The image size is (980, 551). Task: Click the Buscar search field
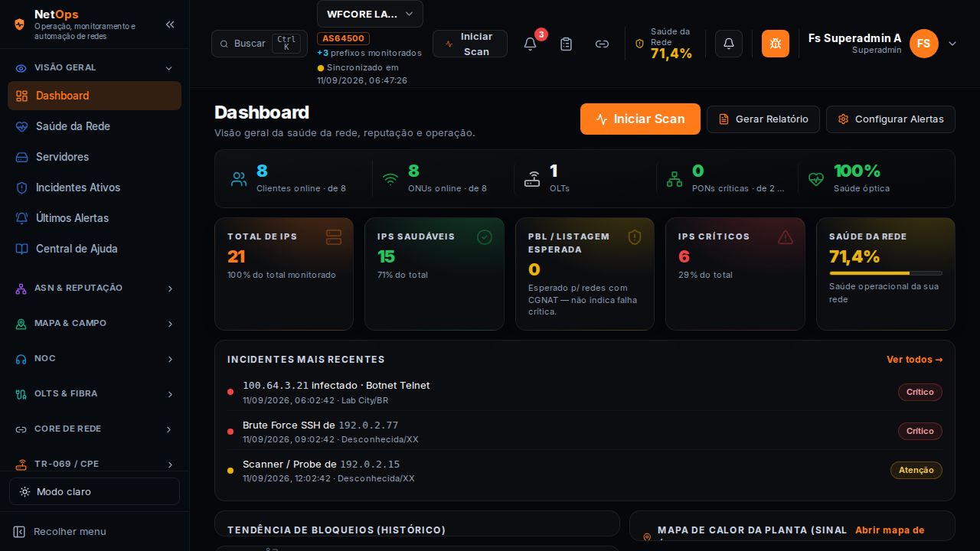pyautogui.click(x=260, y=44)
